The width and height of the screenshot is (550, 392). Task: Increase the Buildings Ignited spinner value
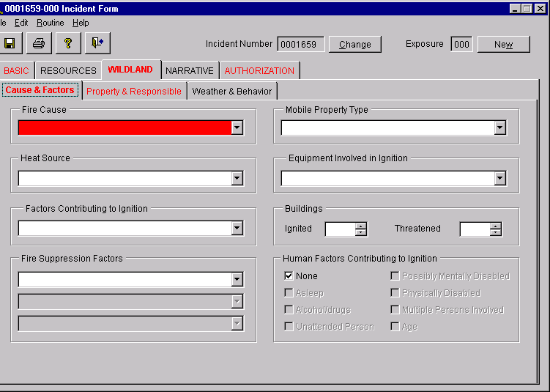coord(360,226)
